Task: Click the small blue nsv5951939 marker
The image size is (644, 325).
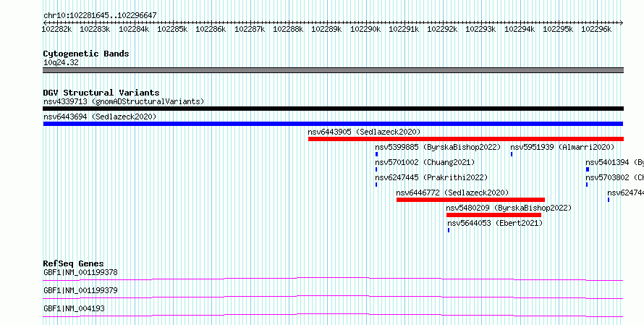Action: point(512,154)
